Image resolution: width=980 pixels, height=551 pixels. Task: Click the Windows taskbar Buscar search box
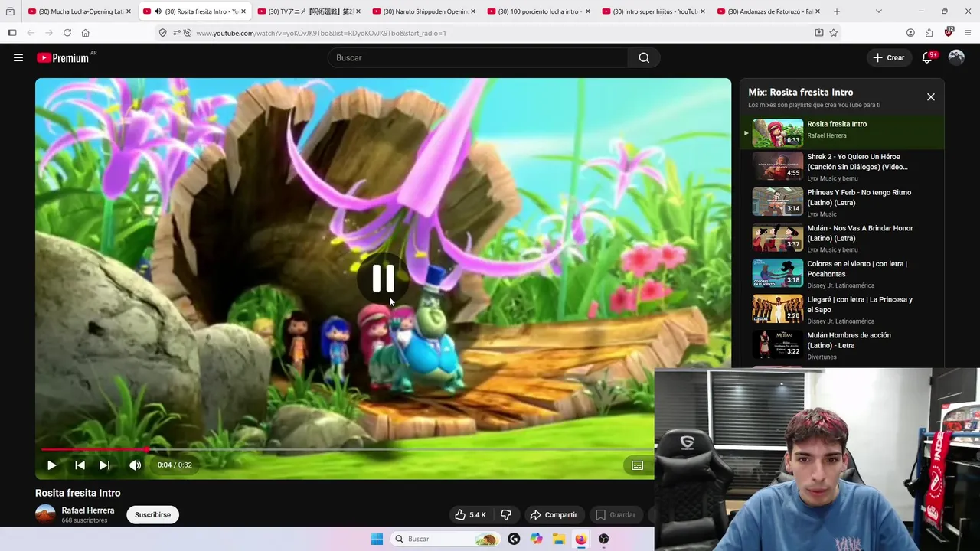point(446,539)
